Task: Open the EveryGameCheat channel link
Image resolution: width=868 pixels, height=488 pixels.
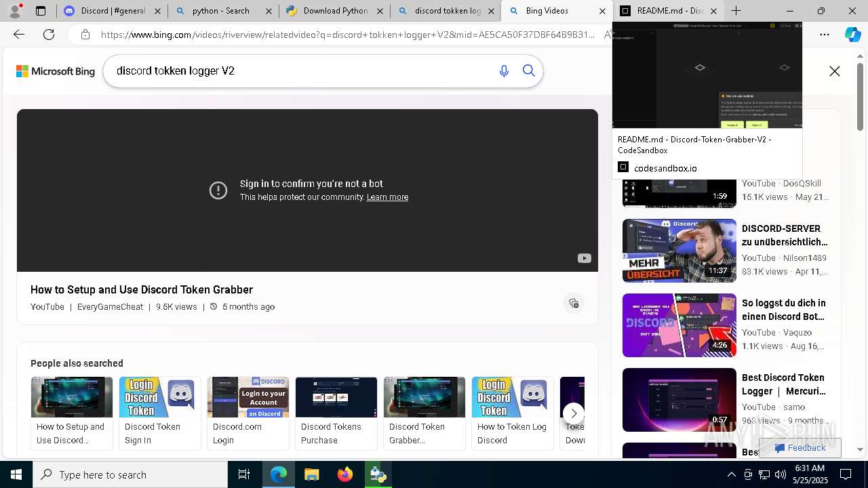Action: click(x=110, y=307)
